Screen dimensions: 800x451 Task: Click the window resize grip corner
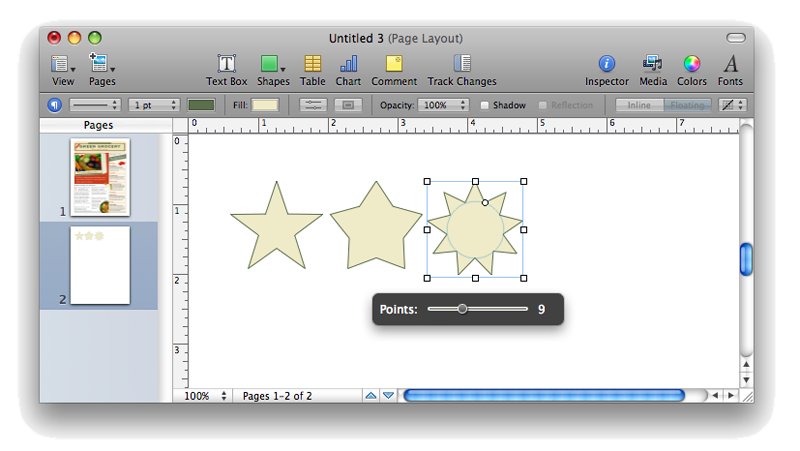[x=747, y=396]
